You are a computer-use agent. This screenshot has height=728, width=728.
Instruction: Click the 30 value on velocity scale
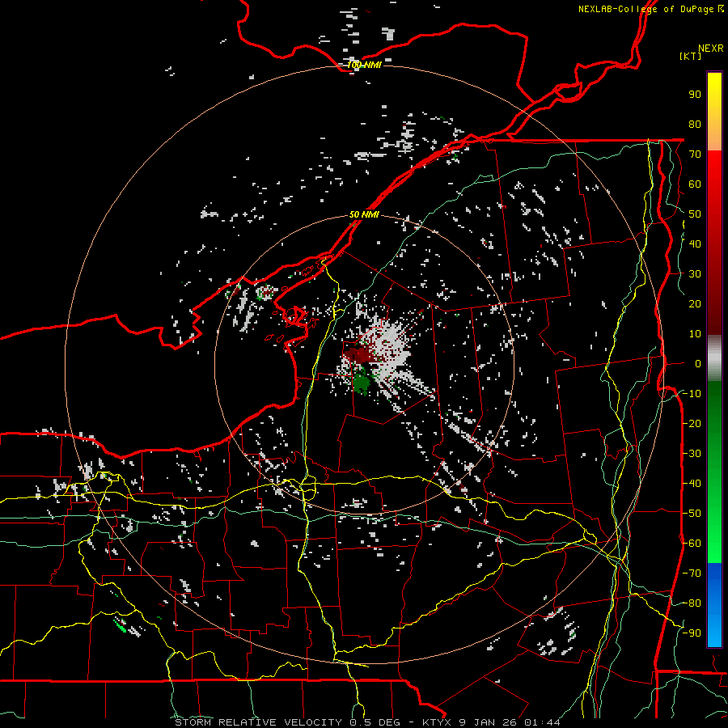695,274
